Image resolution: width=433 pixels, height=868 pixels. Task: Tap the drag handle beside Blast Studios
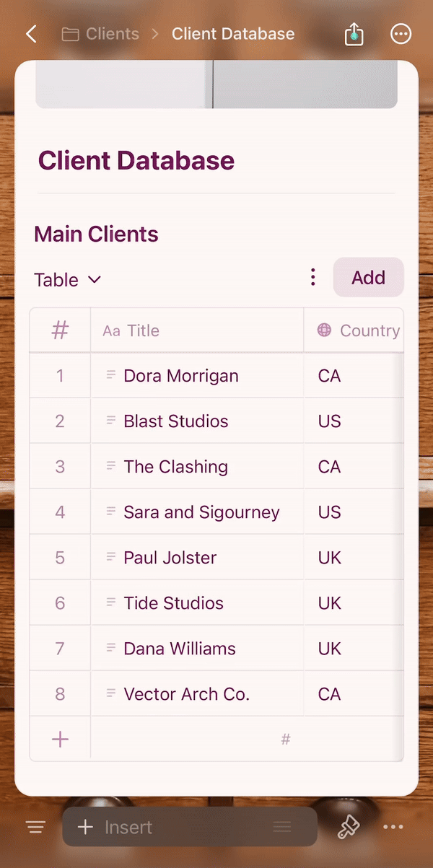tap(110, 421)
